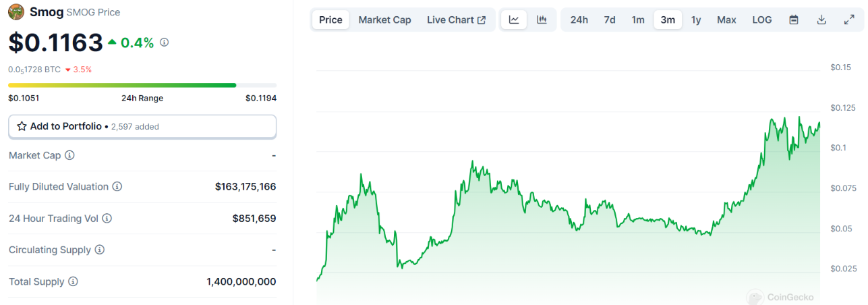Click the 24h Range price bar

(x=142, y=85)
